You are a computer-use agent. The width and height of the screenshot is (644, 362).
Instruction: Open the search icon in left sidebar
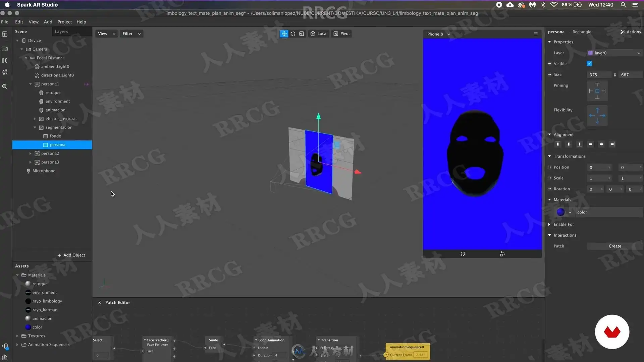pos(5,87)
